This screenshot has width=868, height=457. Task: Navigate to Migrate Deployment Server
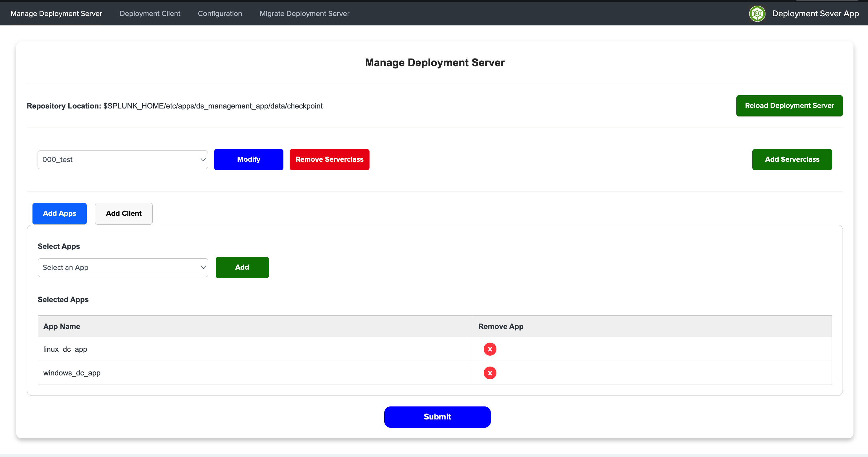tap(304, 14)
